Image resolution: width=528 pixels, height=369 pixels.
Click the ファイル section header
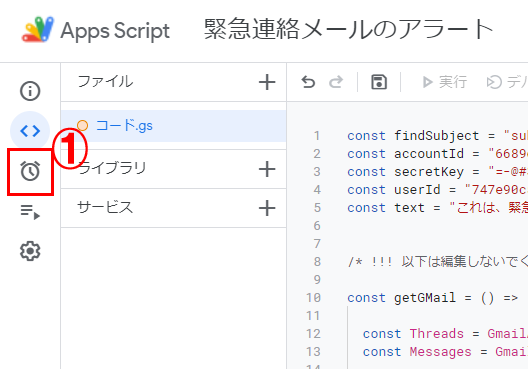point(105,81)
